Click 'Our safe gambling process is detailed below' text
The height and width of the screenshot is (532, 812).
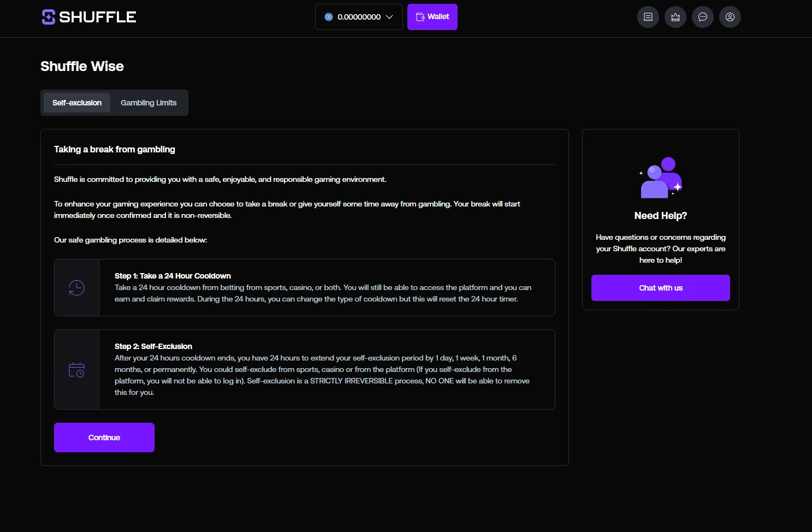coord(131,240)
